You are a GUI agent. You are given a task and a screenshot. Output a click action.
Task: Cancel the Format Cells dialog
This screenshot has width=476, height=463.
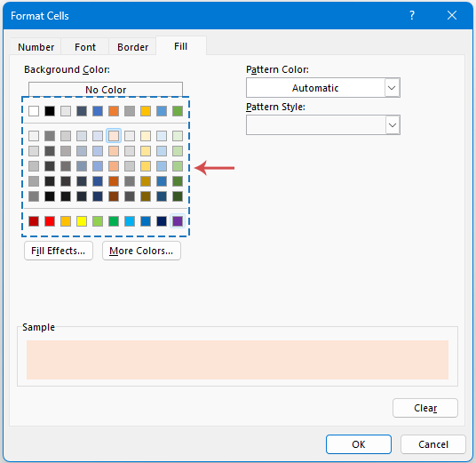[433, 444]
